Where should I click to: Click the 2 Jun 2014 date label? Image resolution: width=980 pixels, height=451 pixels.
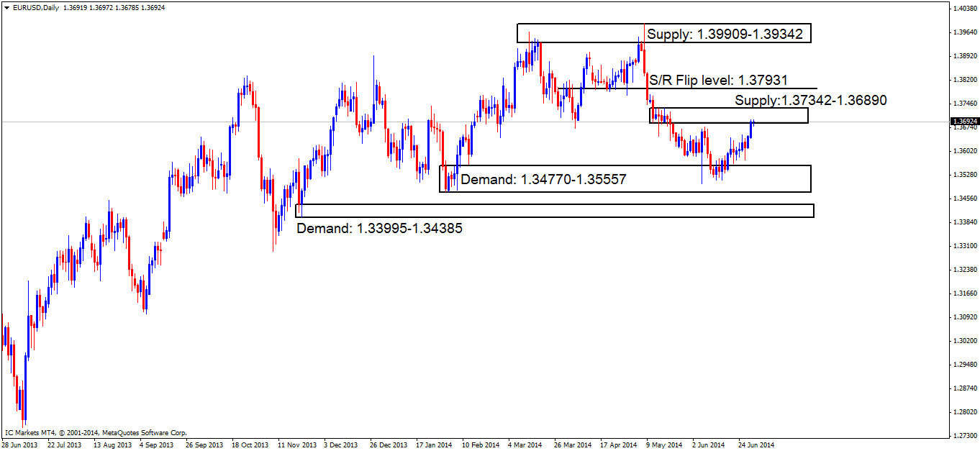click(709, 445)
